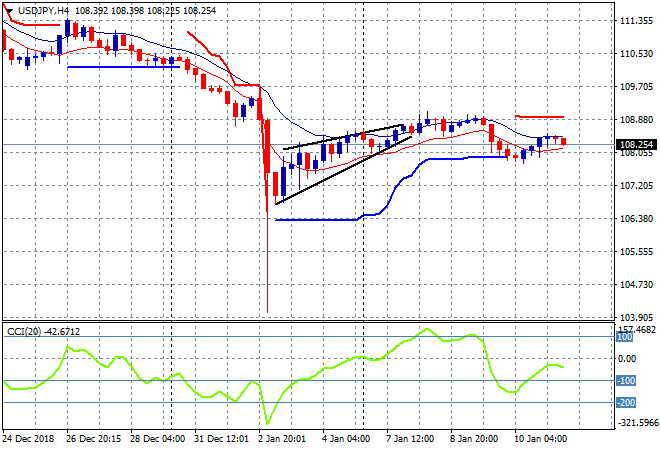Click the 111.355 price axis label

pos(637,21)
